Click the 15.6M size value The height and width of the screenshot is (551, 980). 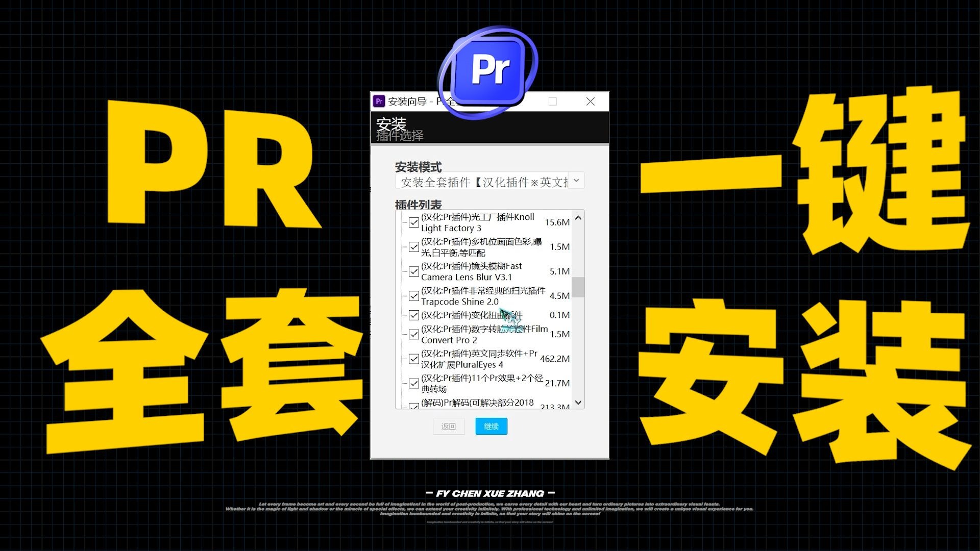557,222
